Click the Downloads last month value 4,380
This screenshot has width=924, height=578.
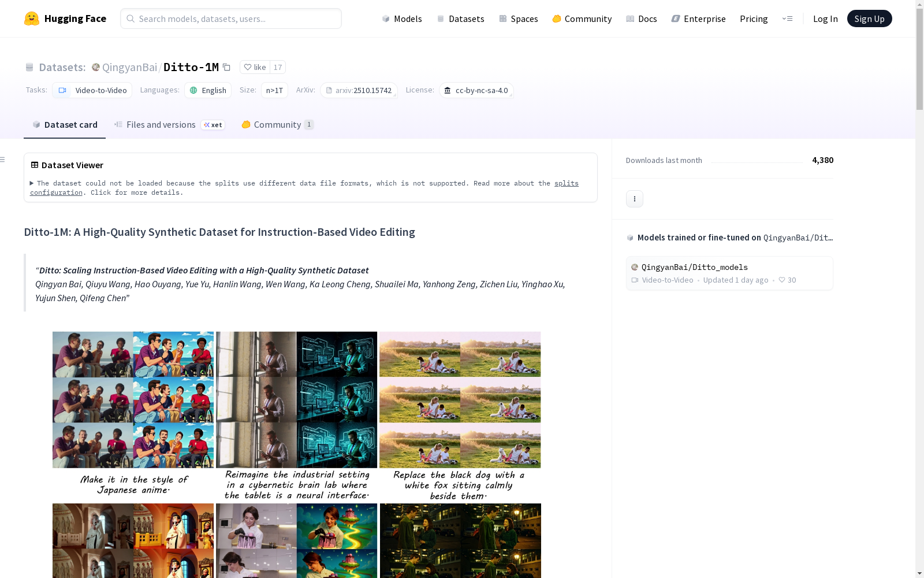point(823,160)
